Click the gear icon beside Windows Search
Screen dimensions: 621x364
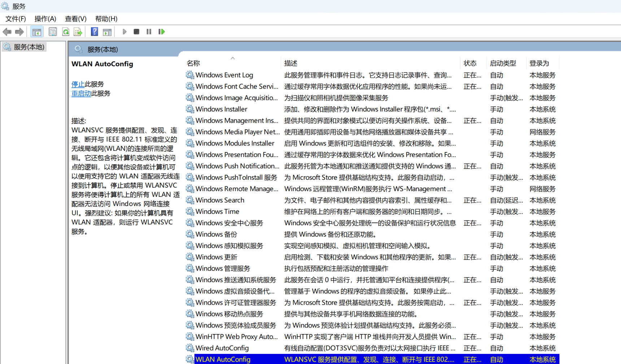click(190, 200)
